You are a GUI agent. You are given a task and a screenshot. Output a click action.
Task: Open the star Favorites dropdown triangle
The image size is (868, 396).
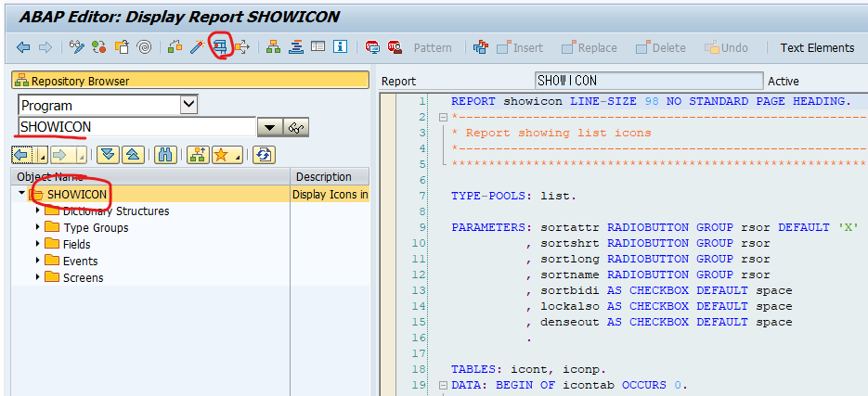(238, 158)
